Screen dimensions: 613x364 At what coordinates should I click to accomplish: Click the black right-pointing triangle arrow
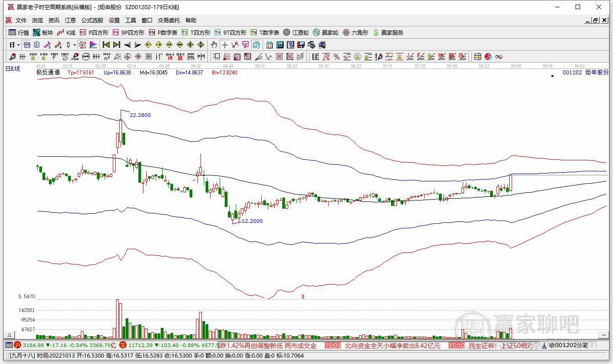click(x=137, y=45)
